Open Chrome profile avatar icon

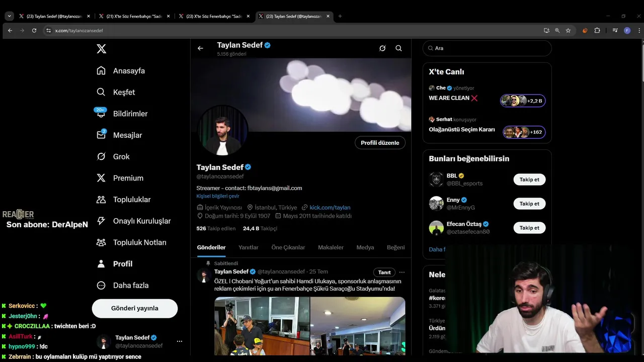[x=627, y=31]
